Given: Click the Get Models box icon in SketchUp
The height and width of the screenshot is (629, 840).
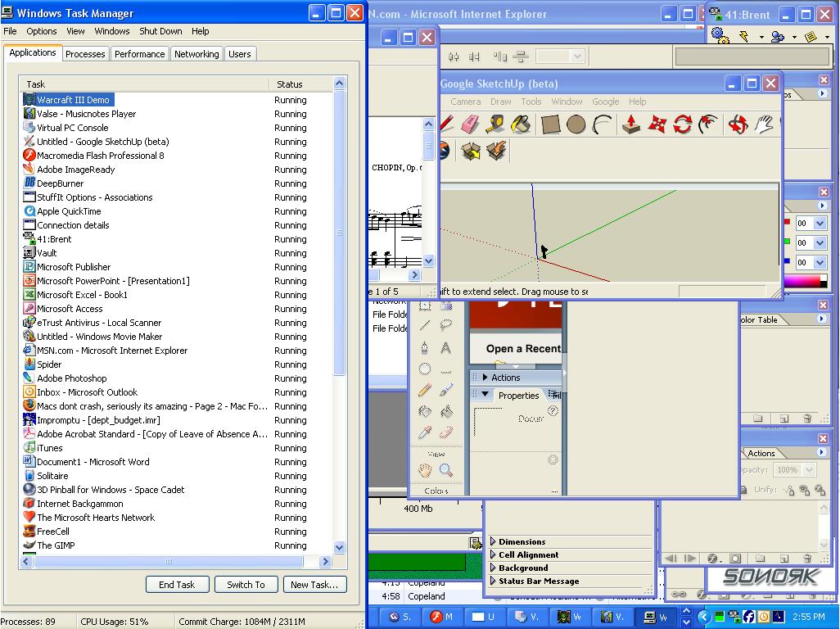Looking at the screenshot, I should (x=471, y=151).
